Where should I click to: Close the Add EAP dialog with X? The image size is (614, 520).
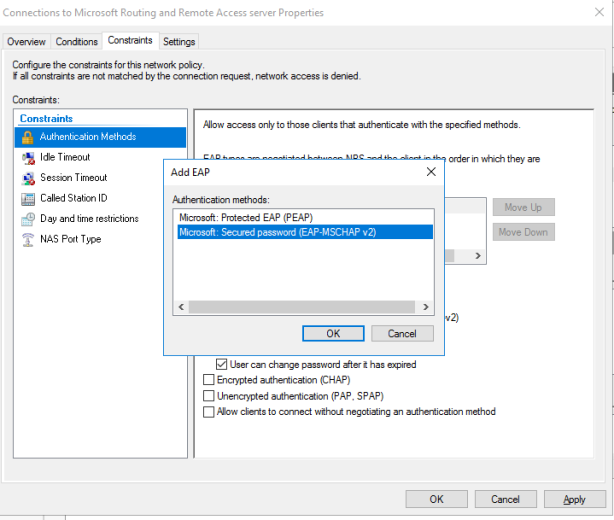[x=431, y=172]
